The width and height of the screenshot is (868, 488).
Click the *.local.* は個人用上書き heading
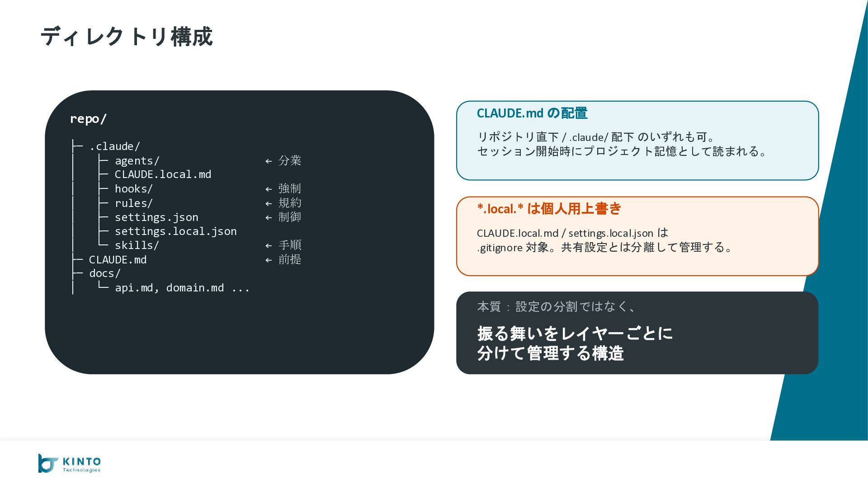(x=549, y=209)
